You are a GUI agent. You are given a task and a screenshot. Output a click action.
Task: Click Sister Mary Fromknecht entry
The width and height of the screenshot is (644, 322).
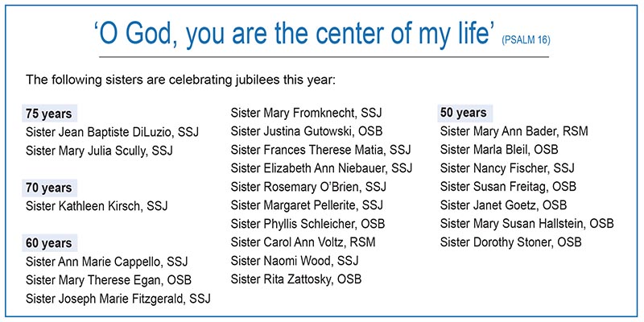click(307, 113)
